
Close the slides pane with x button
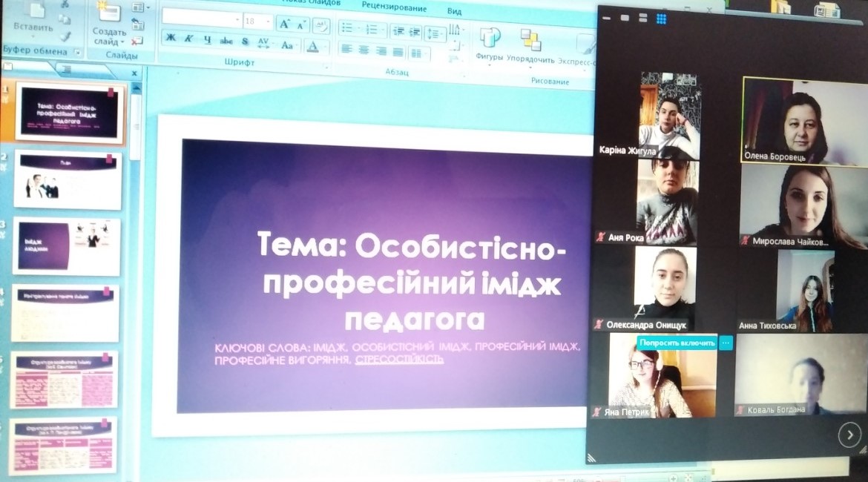pos(134,73)
